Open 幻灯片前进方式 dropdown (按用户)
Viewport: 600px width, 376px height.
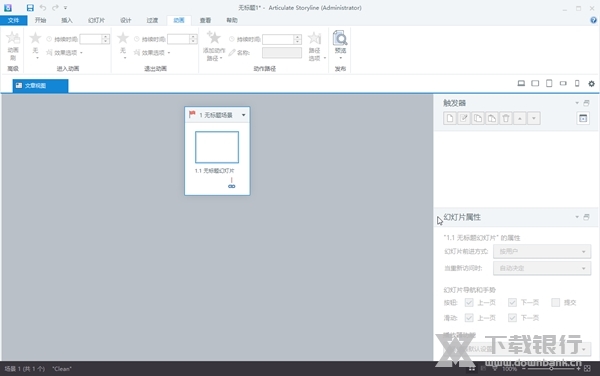(x=542, y=252)
